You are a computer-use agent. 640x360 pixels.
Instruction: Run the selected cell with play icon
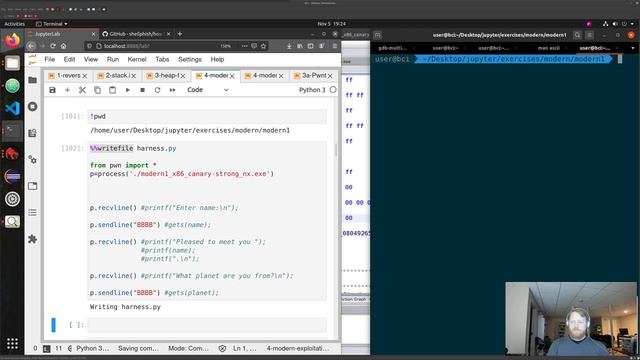coord(127,90)
